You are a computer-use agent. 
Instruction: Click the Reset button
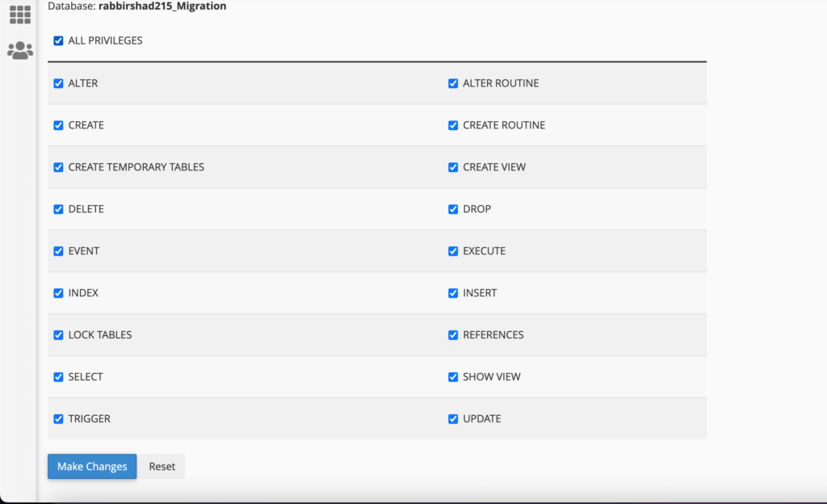(x=162, y=467)
